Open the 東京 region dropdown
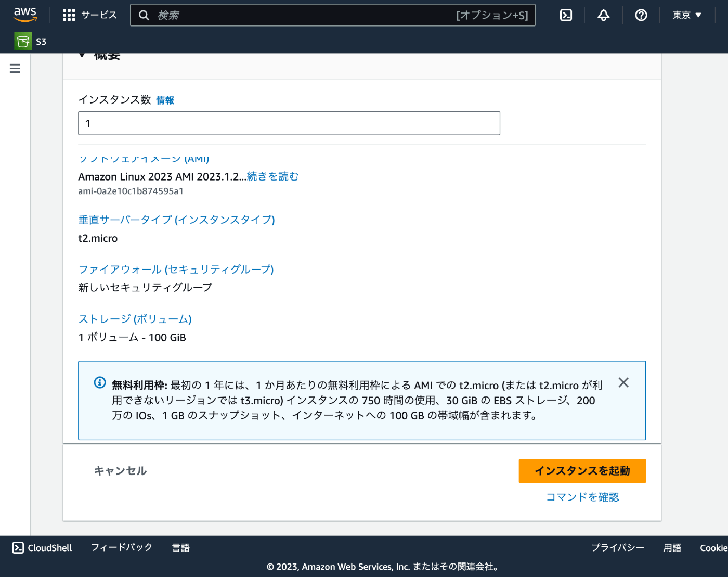 [687, 15]
